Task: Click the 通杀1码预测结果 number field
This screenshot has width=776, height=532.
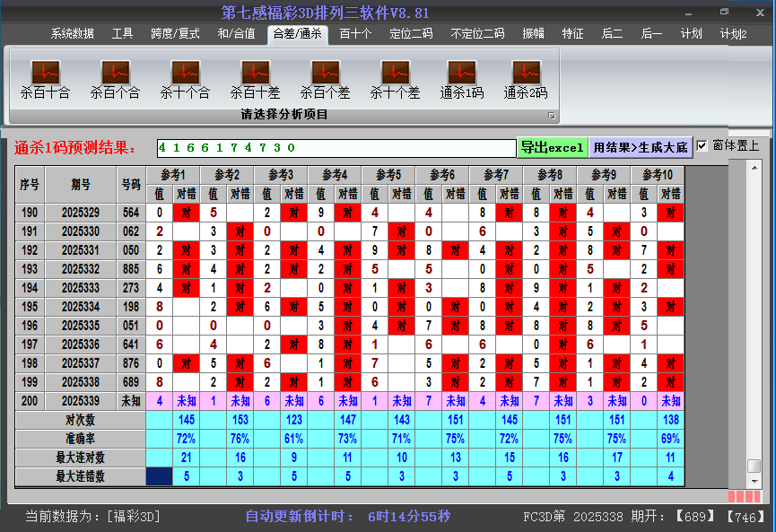Action: (336, 147)
